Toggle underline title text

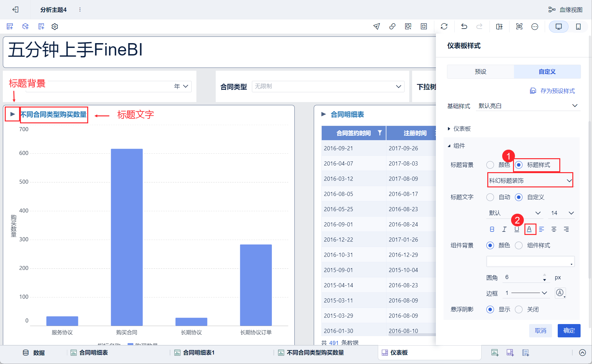(517, 229)
